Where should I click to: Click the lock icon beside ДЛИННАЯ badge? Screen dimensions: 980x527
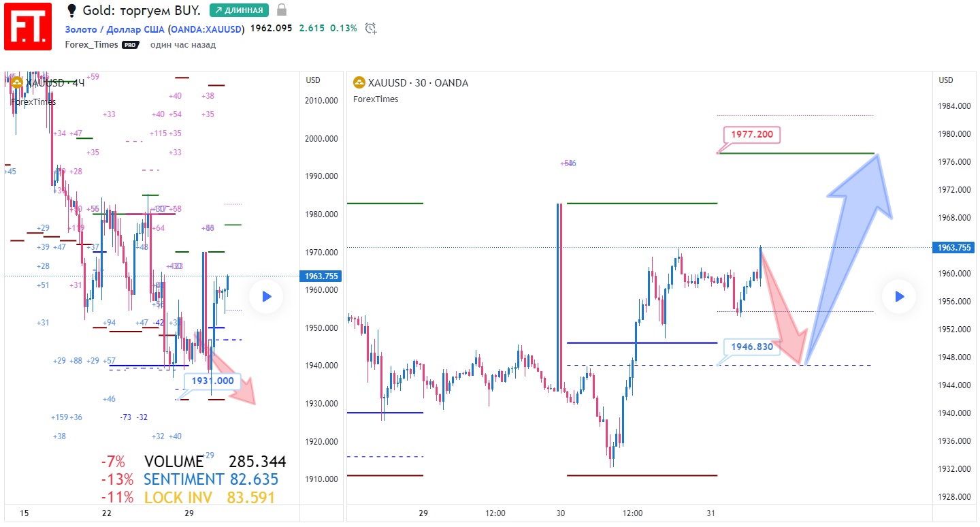pyautogui.click(x=282, y=10)
